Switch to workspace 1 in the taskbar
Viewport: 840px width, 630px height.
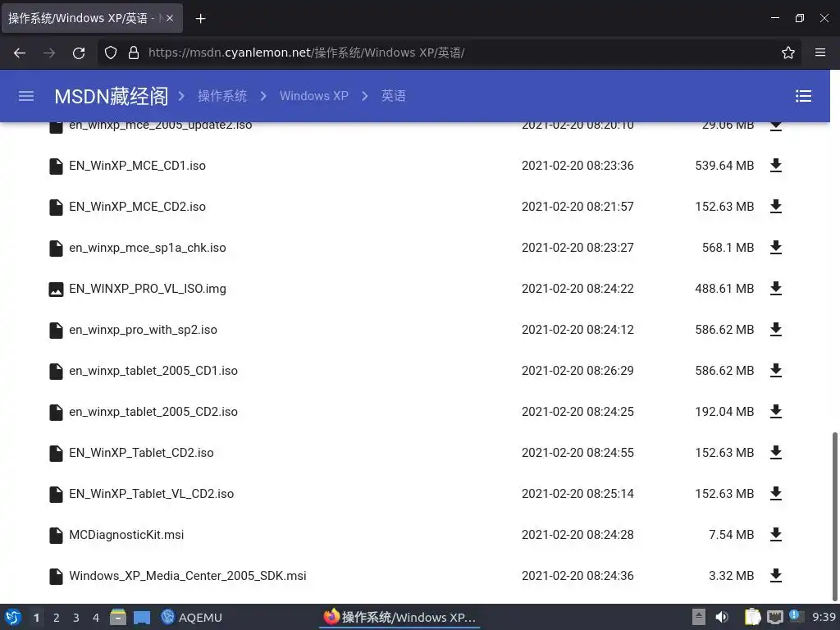(x=36, y=618)
